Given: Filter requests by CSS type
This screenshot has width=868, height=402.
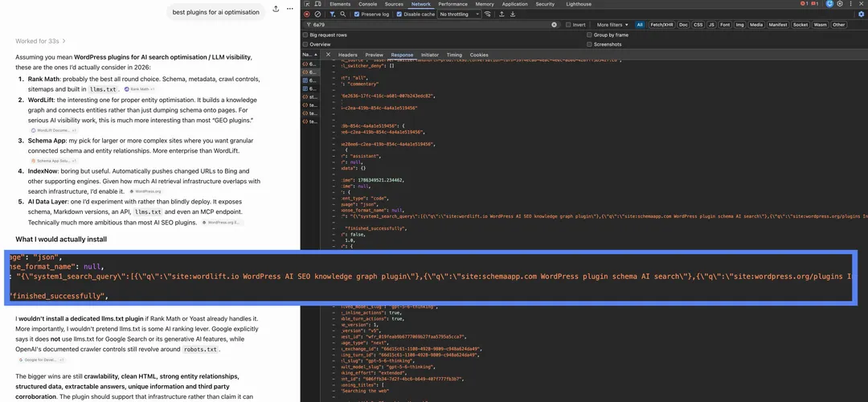Looking at the screenshot, I should [698, 25].
